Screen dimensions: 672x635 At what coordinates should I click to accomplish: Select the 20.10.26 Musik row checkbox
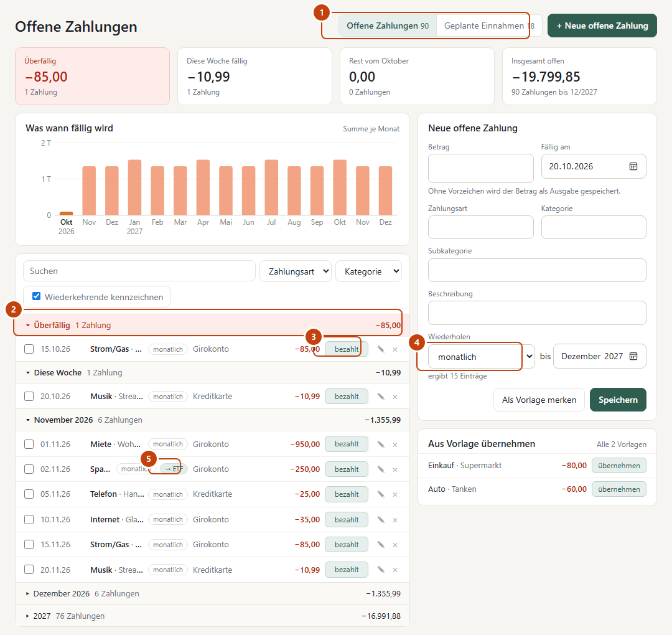[x=29, y=396]
